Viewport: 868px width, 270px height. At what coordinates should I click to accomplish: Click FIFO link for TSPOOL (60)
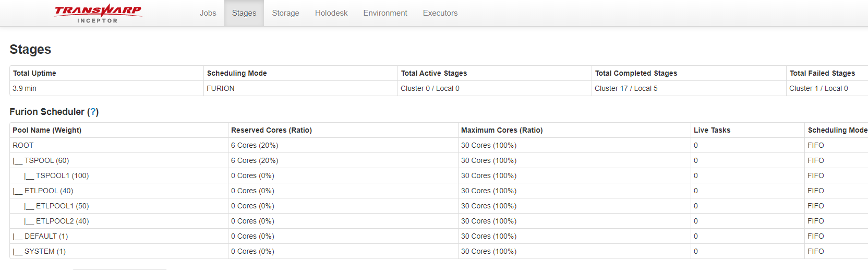coord(815,160)
